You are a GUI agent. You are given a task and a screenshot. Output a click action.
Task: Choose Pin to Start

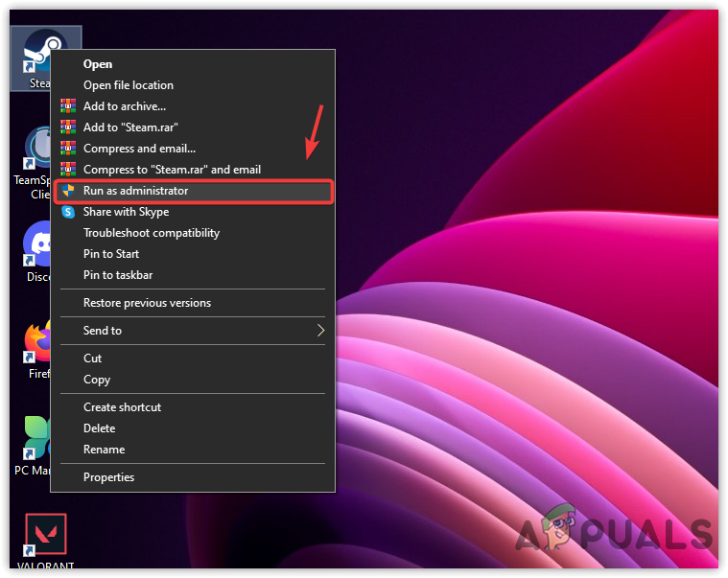click(x=193, y=254)
